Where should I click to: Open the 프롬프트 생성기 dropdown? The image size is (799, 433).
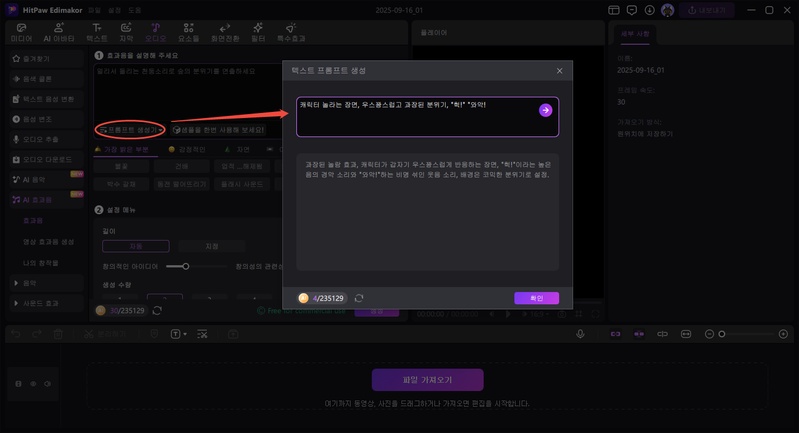click(130, 130)
